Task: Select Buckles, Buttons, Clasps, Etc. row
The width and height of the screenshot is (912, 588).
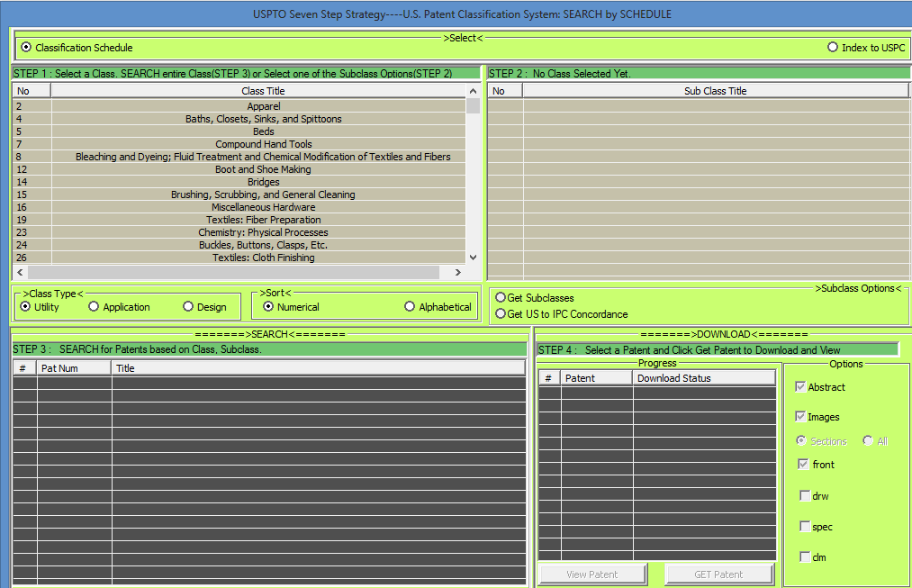Action: (x=239, y=245)
